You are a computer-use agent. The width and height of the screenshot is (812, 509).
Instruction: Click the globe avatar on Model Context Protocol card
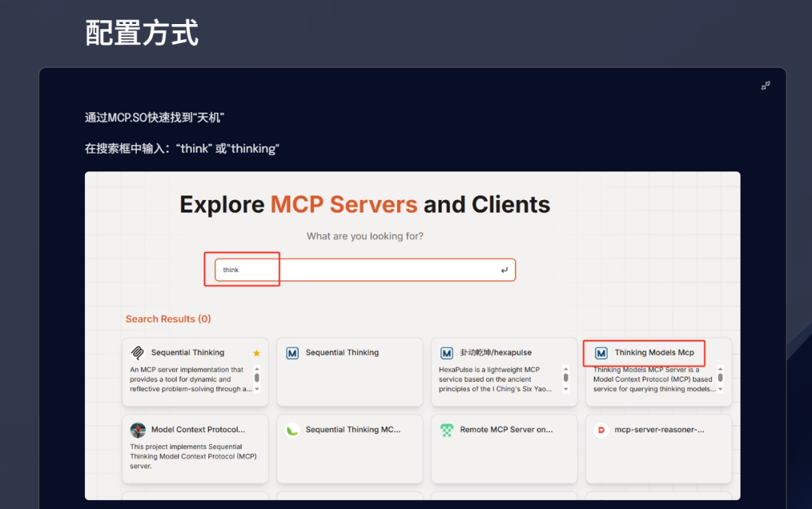tap(138, 429)
